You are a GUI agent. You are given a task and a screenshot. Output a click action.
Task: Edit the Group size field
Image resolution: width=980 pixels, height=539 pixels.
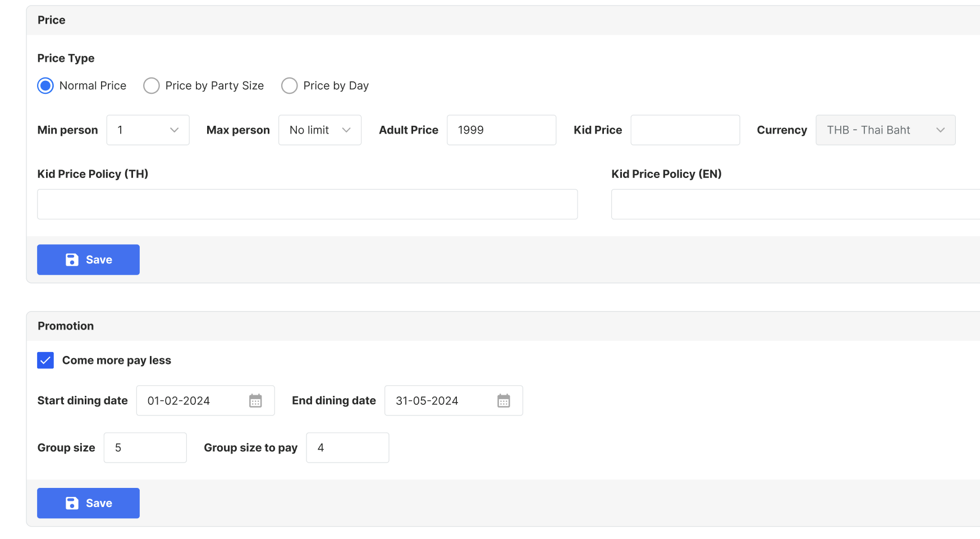click(x=145, y=448)
